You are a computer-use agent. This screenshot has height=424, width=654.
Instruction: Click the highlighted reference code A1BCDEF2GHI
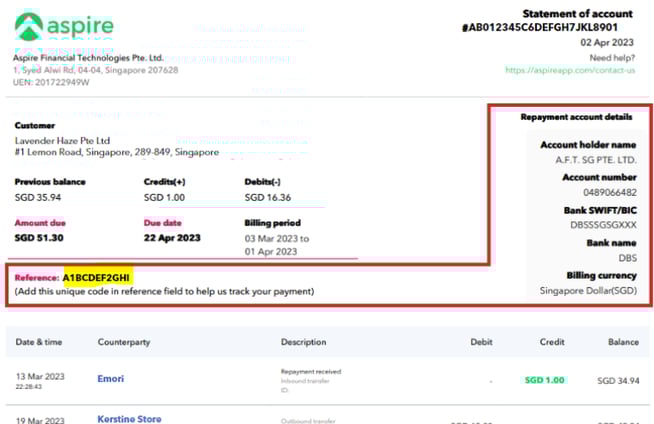pyautogui.click(x=96, y=278)
